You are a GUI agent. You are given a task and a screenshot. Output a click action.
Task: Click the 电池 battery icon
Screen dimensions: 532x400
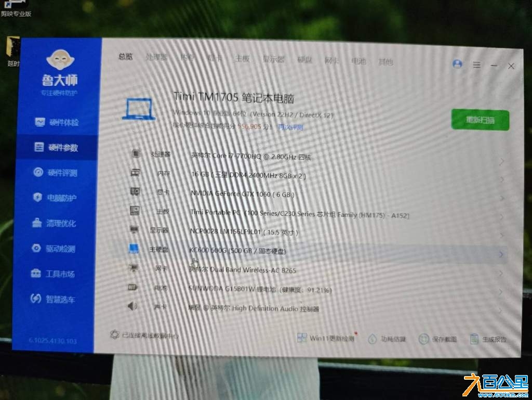click(132, 287)
